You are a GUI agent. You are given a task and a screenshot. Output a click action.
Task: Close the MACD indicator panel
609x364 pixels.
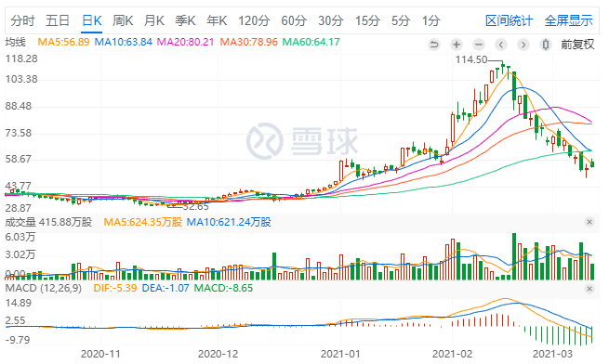pos(589,289)
